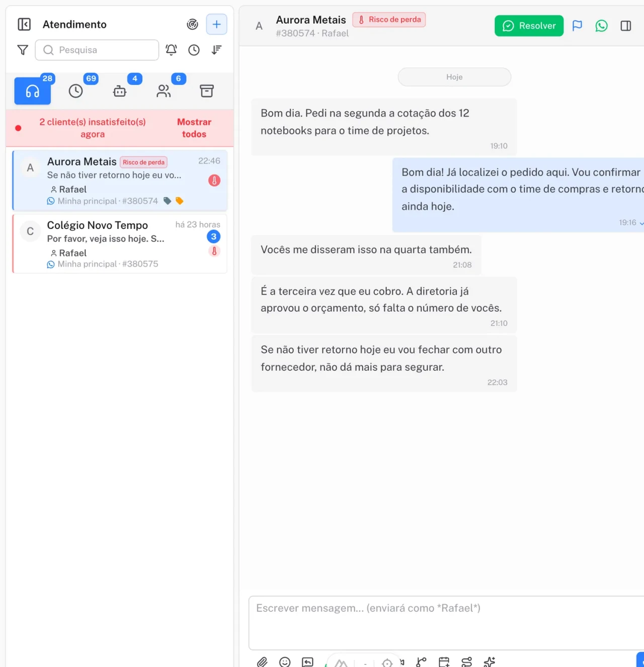
Task: Click unread badge 3 on Colégio Novo Tempo
Action: (x=214, y=236)
